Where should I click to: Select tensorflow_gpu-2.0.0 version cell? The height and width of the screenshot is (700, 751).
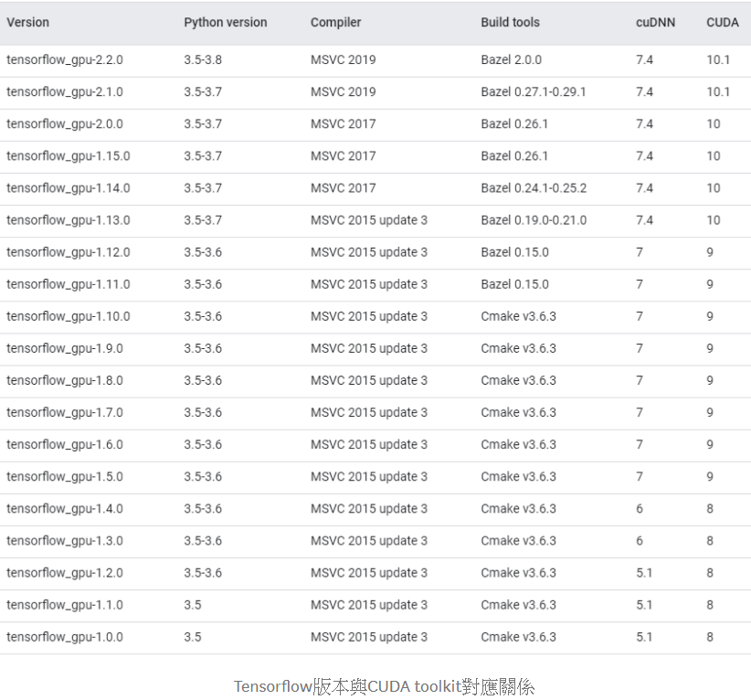click(65, 124)
